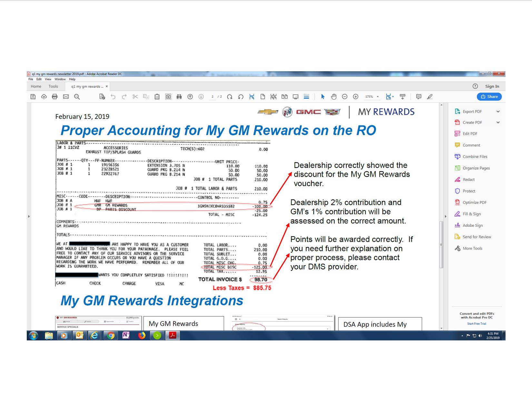Expand the left navigation pane arrow

click(29, 216)
